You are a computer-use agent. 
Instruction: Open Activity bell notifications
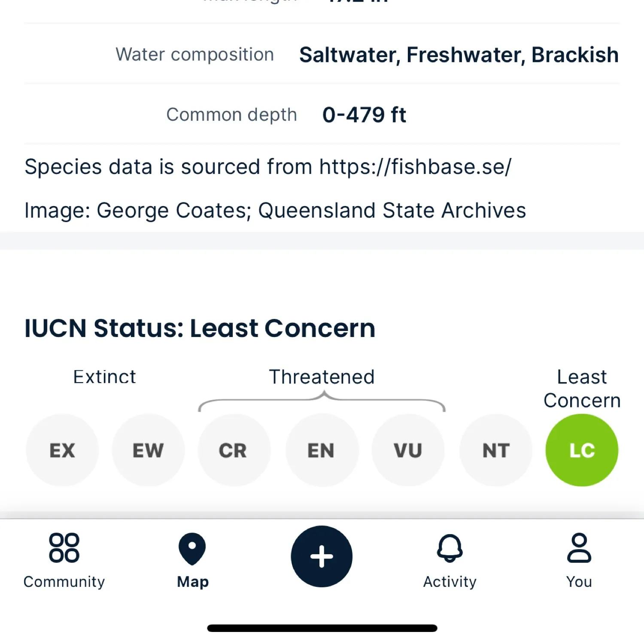pos(450,548)
